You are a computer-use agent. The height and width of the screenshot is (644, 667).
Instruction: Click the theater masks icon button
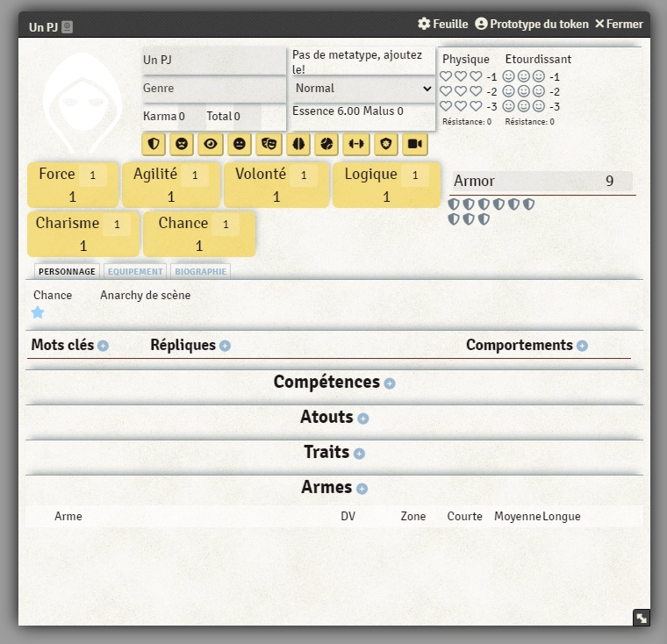click(x=269, y=144)
